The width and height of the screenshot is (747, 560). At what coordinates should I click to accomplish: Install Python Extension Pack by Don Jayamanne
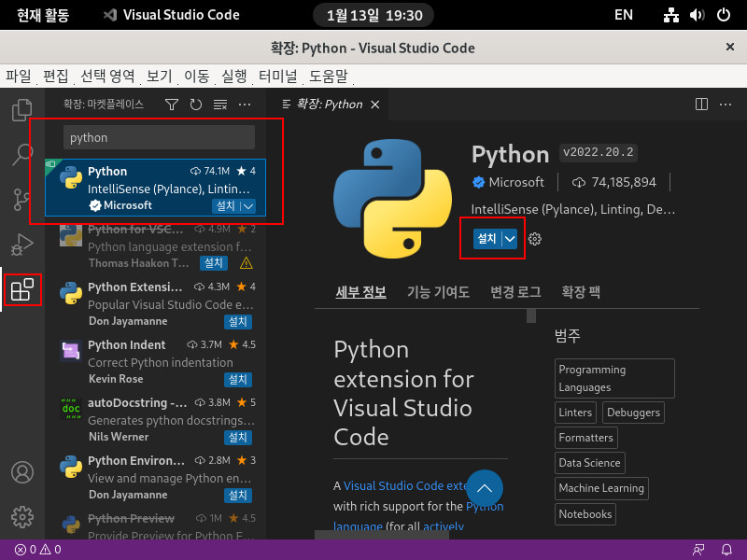[x=238, y=321]
